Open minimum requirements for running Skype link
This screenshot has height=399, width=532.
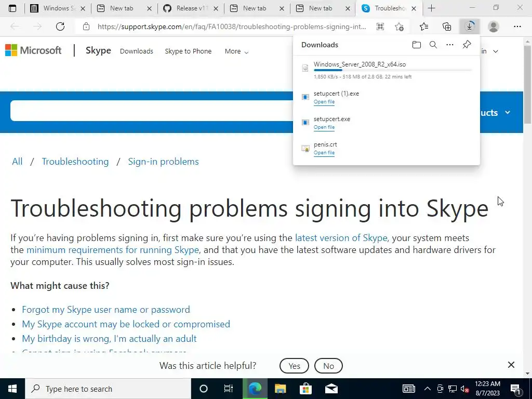click(113, 250)
